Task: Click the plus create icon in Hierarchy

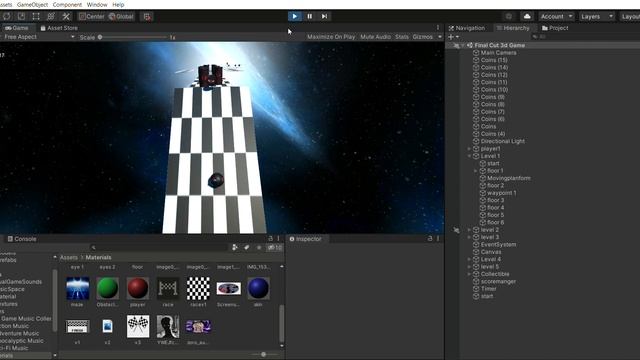Action: 451,37
